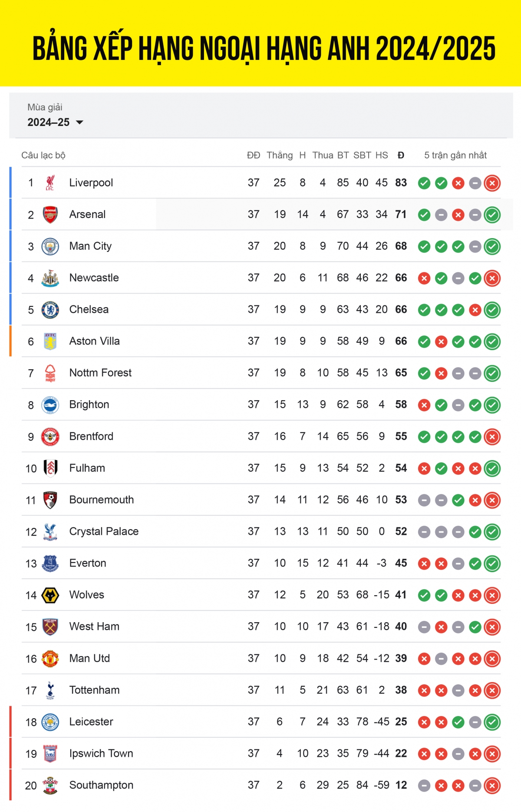Click the Chelsea club crest
This screenshot has height=812, width=521.
tap(50, 310)
